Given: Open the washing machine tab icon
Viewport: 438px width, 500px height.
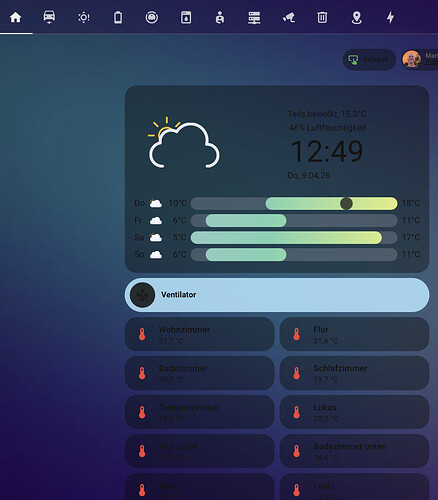Looking at the screenshot, I should (186, 17).
